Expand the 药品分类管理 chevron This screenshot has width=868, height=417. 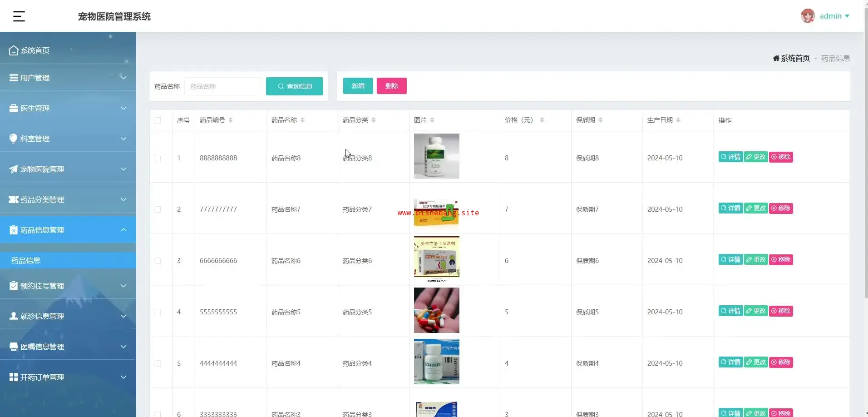(123, 199)
